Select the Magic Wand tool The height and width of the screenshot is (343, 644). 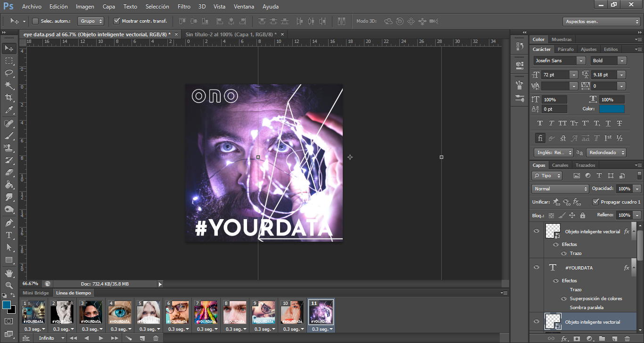(9, 85)
